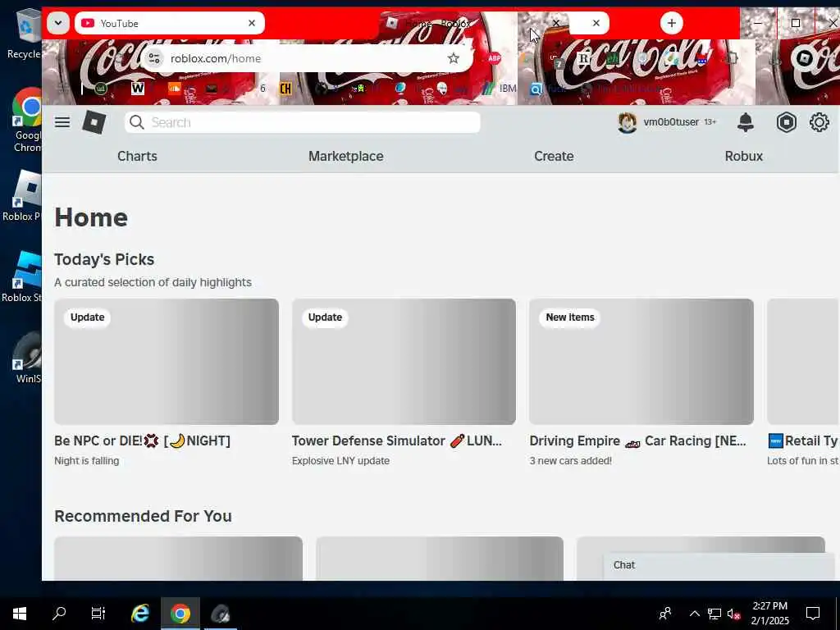Close the YouTube tab
The height and width of the screenshot is (630, 840).
[252, 23]
